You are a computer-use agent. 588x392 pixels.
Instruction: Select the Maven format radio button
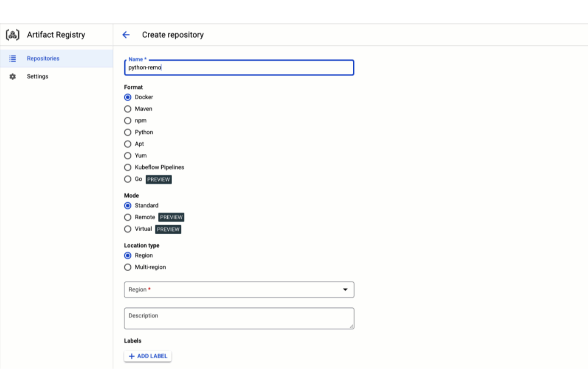(128, 109)
